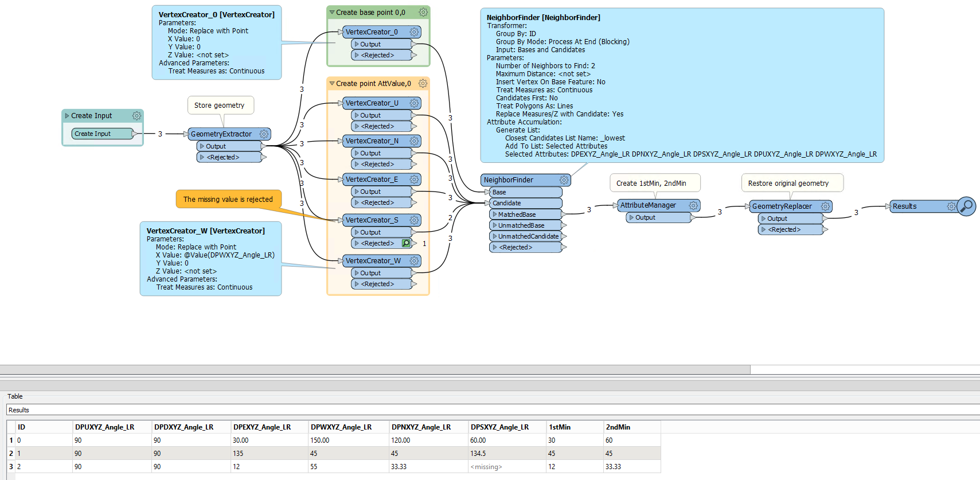Viewport: 980px width, 480px height.
Task: Collapse 'Create base point 0,0' bookmark
Action: click(x=331, y=12)
